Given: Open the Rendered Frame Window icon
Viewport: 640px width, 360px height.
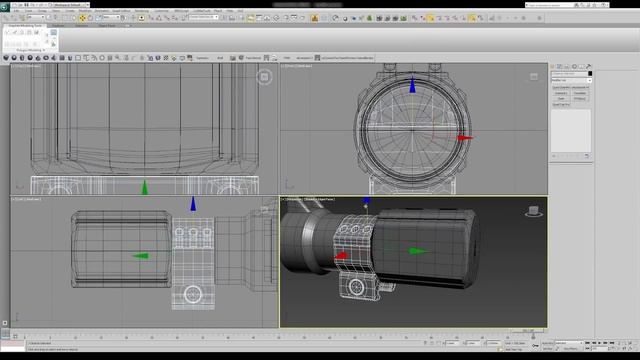Looking at the screenshot, I should (x=294, y=18).
